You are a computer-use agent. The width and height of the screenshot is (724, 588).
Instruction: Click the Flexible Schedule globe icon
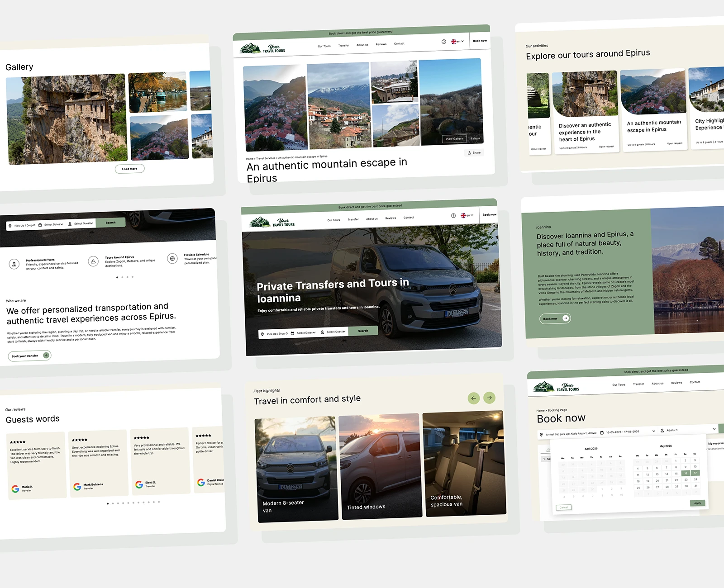172,258
